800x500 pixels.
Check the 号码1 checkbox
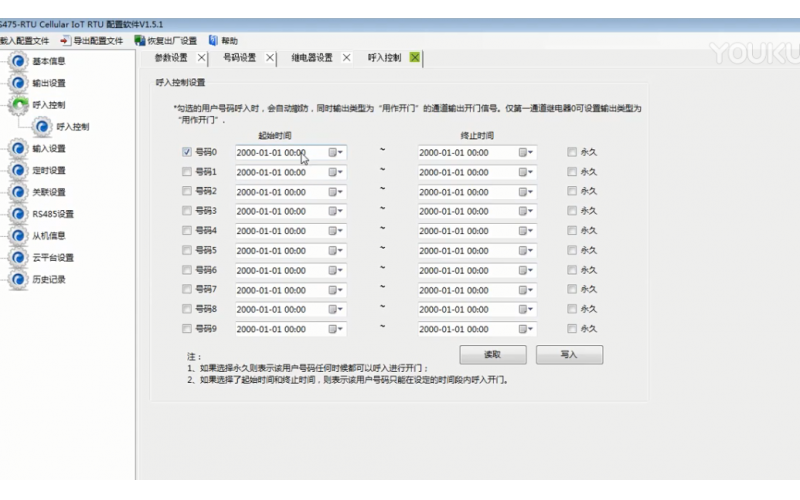click(x=187, y=172)
